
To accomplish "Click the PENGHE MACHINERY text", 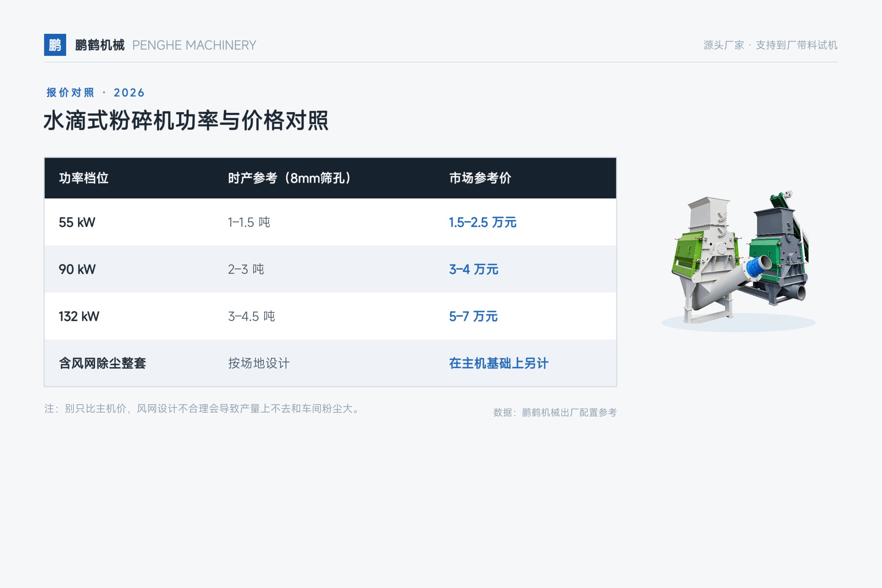I will pos(194,45).
